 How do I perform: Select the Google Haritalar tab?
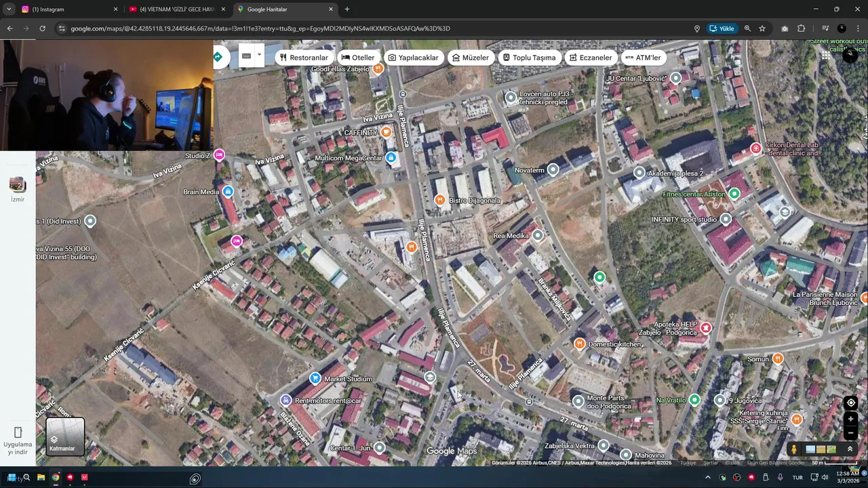click(285, 9)
